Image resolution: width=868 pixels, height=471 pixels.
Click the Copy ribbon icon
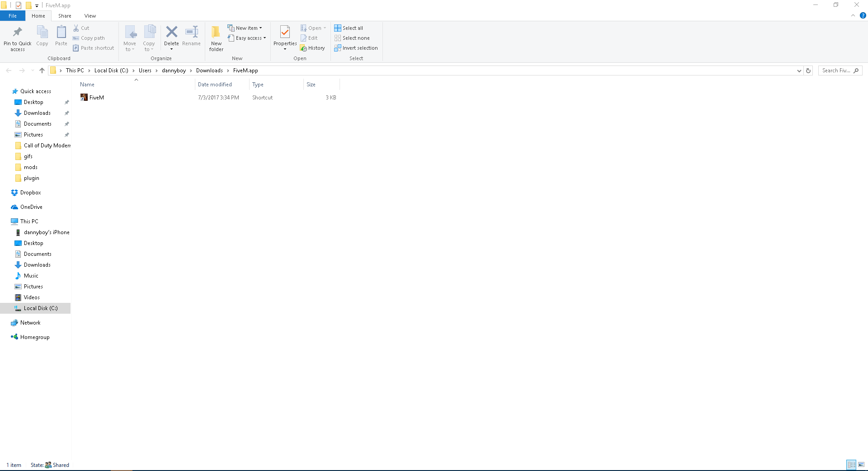42,36
